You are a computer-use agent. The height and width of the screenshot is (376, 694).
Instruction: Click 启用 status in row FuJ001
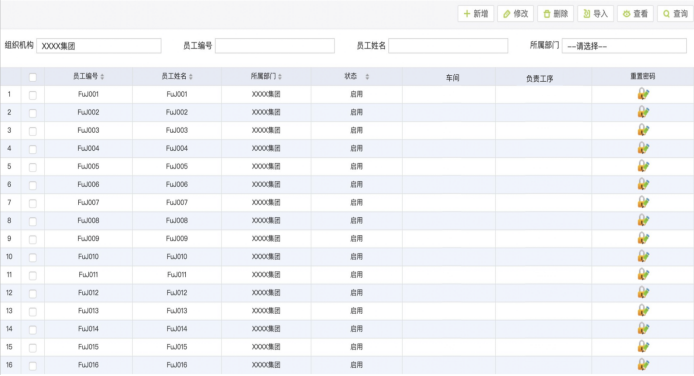(356, 94)
